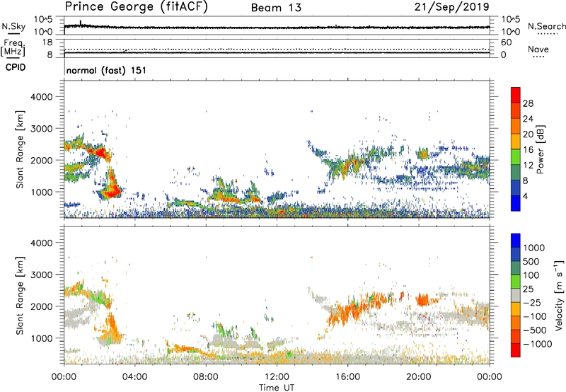The width and height of the screenshot is (566, 392).
Task: Click the "60" Nave axis tick
Action: tap(507, 42)
